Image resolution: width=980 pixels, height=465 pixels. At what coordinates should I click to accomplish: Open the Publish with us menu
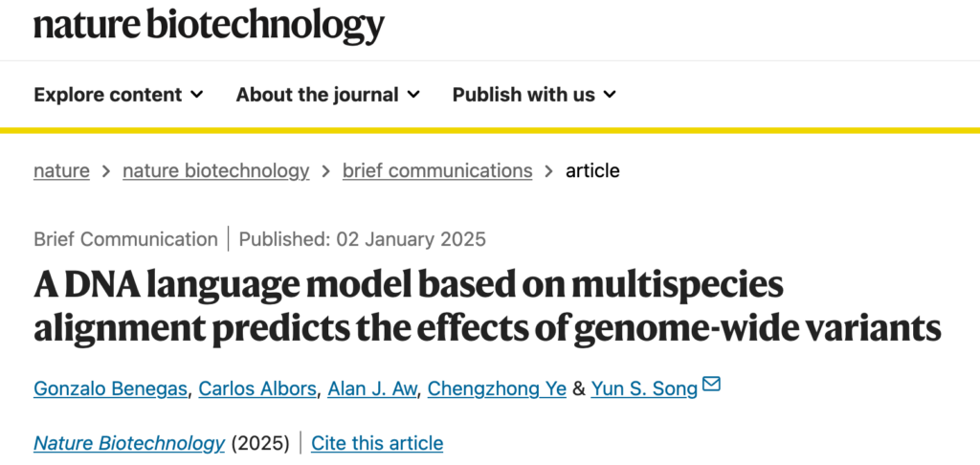point(534,95)
